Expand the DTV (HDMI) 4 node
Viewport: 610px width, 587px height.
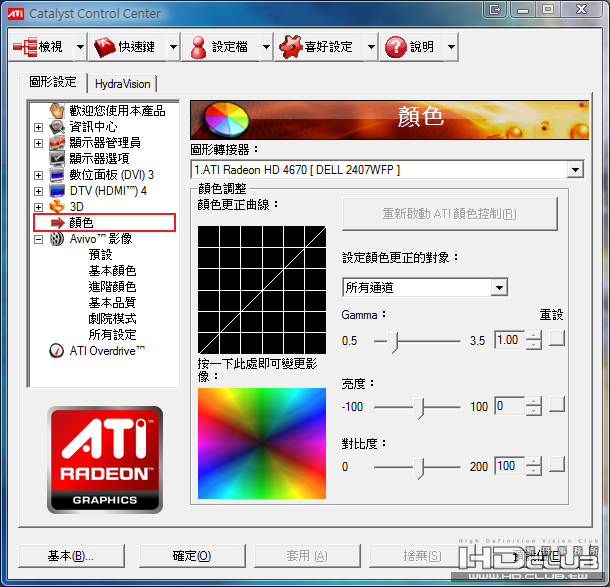point(38,191)
